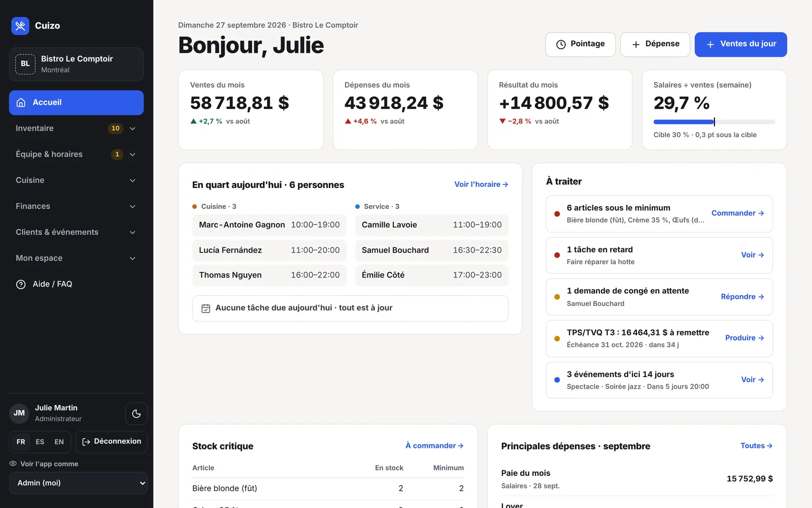Click the home icon in Accueil
This screenshot has width=812, height=508.
coord(21,103)
